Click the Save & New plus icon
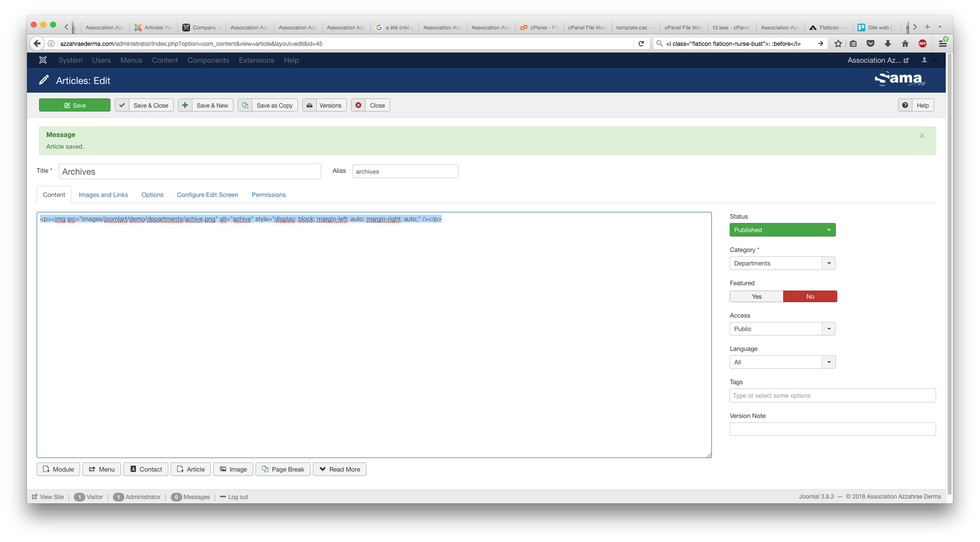Viewport: 980px width, 542px height. pyautogui.click(x=185, y=105)
